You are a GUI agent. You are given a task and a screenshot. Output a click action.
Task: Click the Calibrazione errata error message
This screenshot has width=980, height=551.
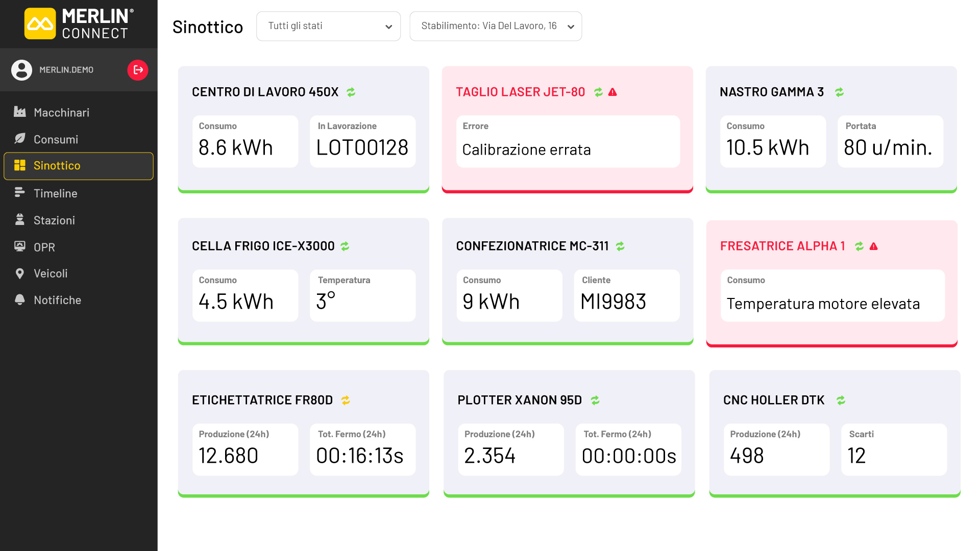(526, 149)
